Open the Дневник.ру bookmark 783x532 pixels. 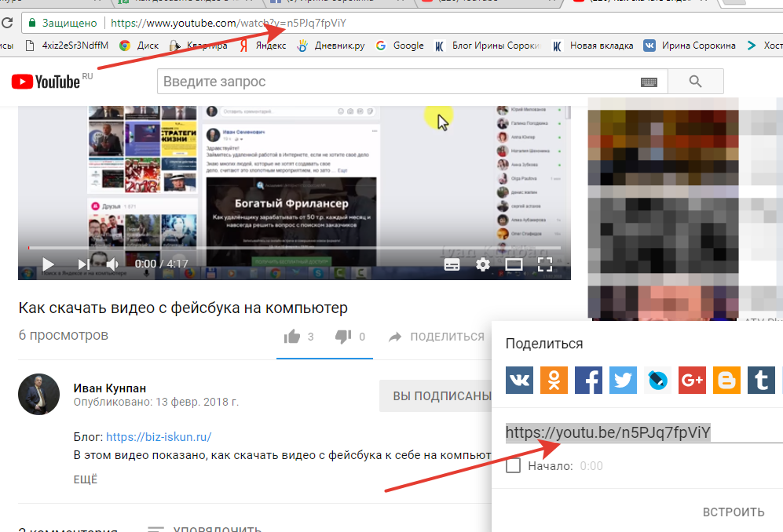point(331,46)
